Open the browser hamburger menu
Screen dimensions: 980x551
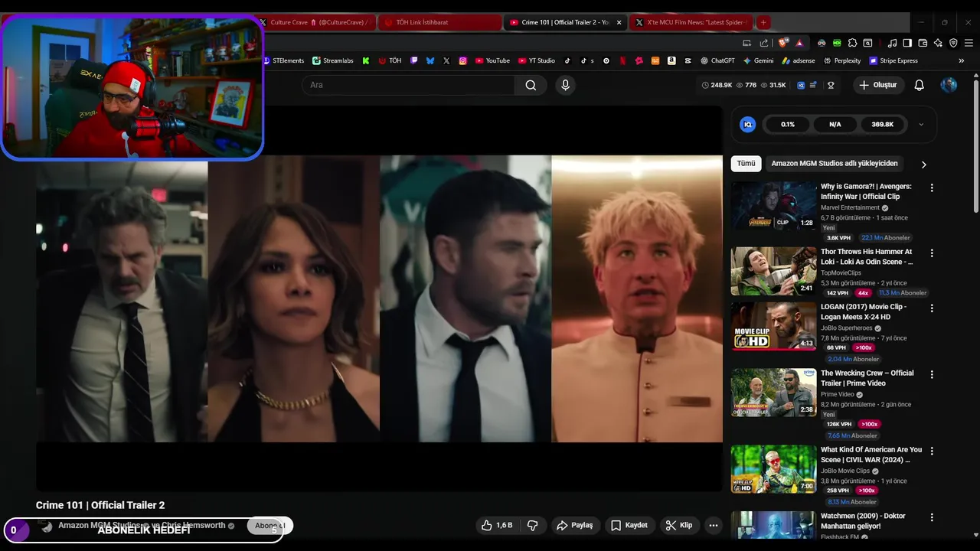969,43
